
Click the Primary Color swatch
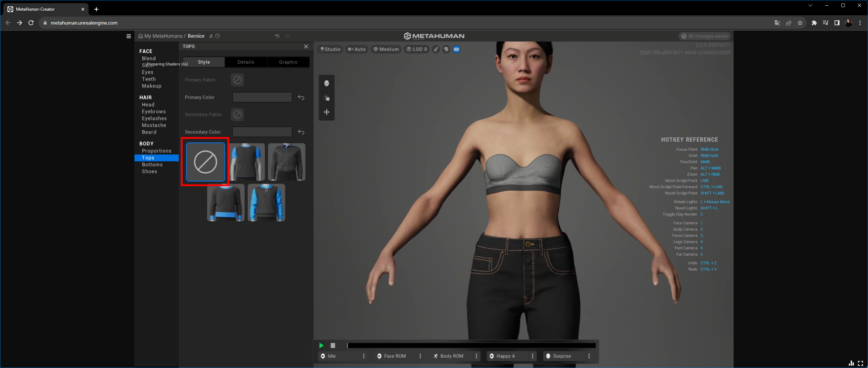pyautogui.click(x=262, y=97)
